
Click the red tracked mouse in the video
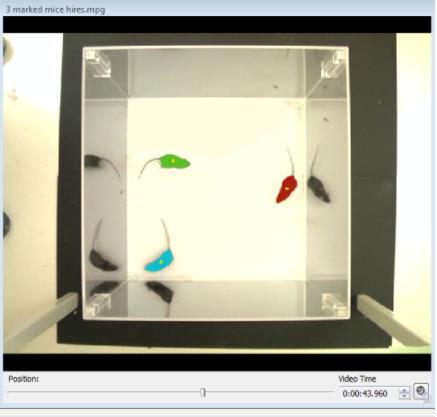point(286,189)
